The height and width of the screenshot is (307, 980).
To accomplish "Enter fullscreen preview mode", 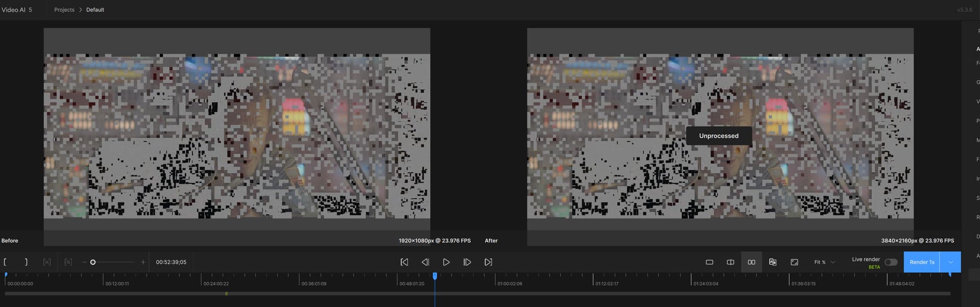I will 794,262.
